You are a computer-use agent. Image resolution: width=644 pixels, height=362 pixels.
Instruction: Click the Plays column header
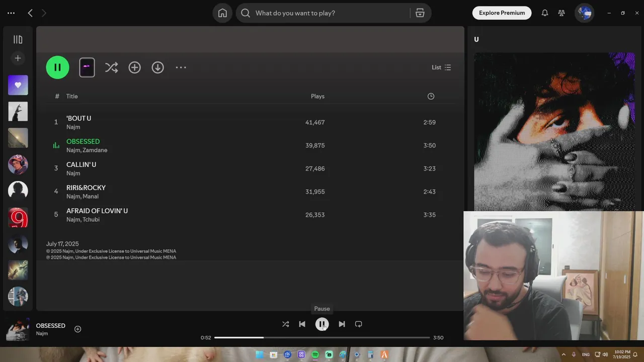coord(317,96)
